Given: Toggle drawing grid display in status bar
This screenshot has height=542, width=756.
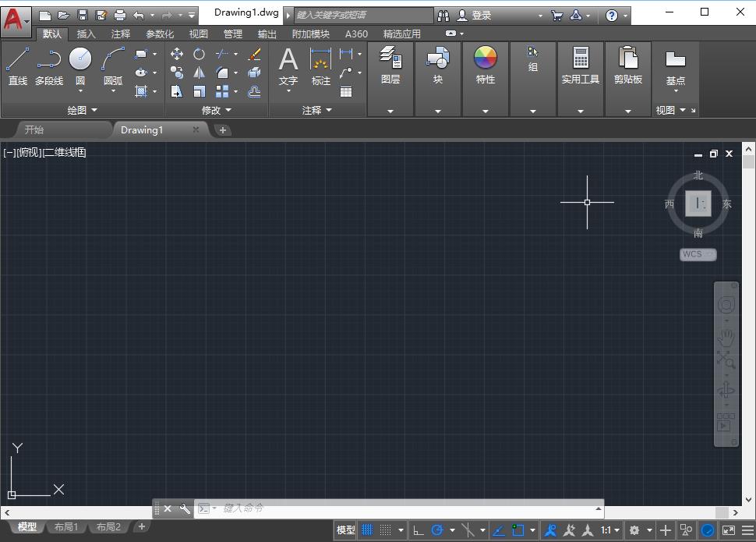Looking at the screenshot, I should coord(367,530).
